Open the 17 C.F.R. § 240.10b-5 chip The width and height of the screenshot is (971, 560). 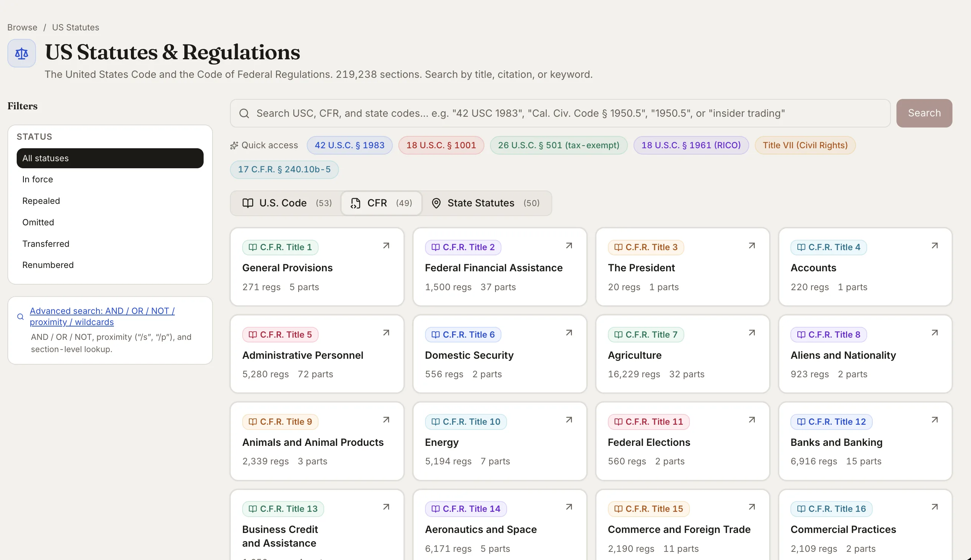pyautogui.click(x=284, y=170)
